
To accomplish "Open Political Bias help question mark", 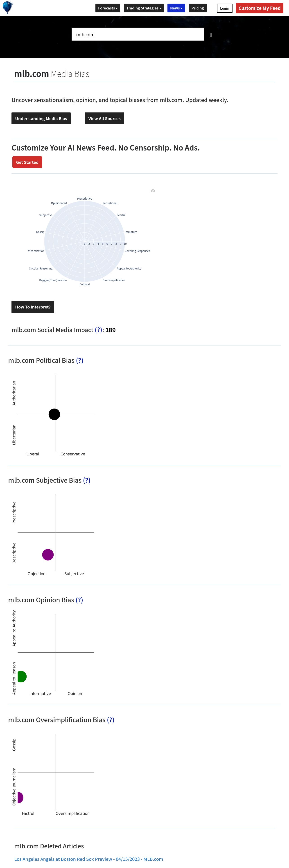I will [x=79, y=360].
